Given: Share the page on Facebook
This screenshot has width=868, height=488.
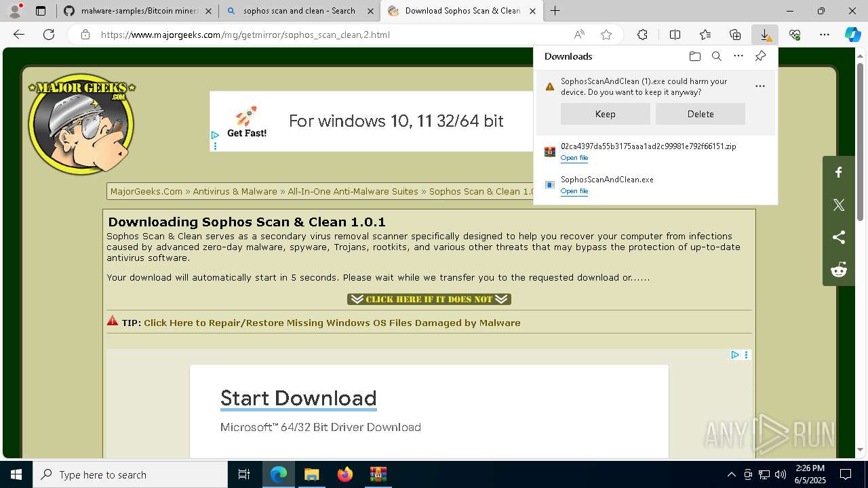Looking at the screenshot, I should coord(839,173).
